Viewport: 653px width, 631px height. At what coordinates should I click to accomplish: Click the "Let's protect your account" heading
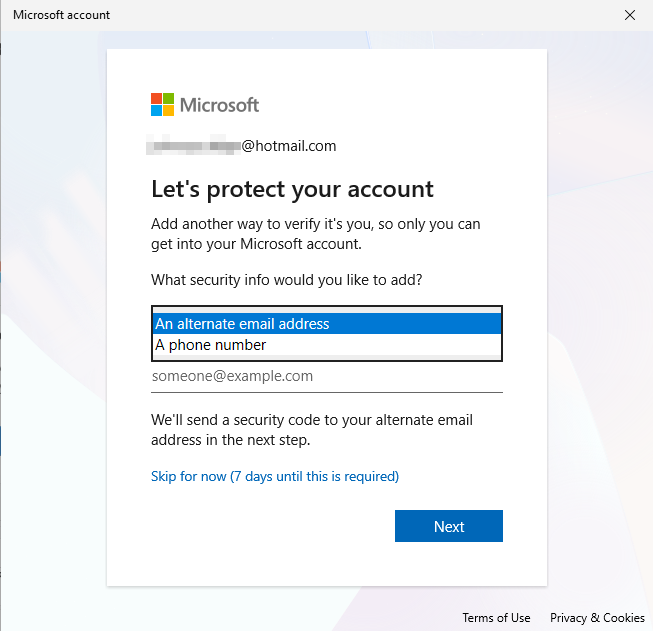click(x=292, y=189)
